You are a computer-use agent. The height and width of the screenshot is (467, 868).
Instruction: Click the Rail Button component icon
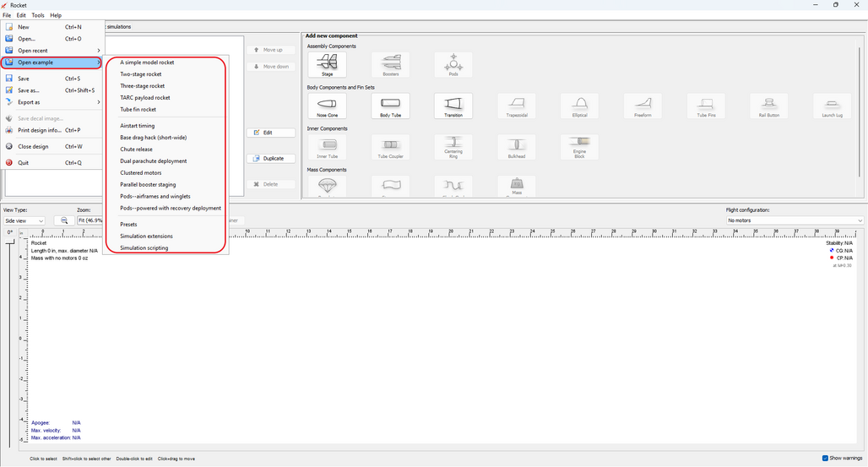(x=768, y=106)
